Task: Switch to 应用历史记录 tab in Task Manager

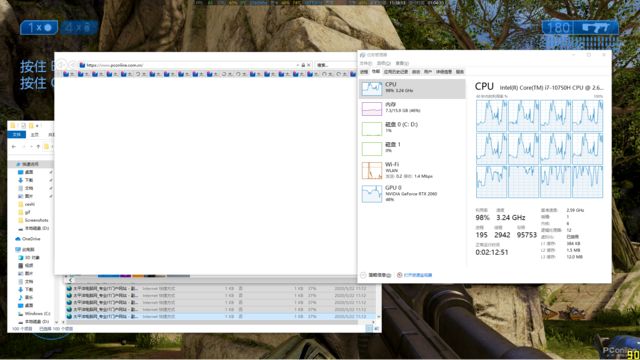Action: (x=396, y=72)
